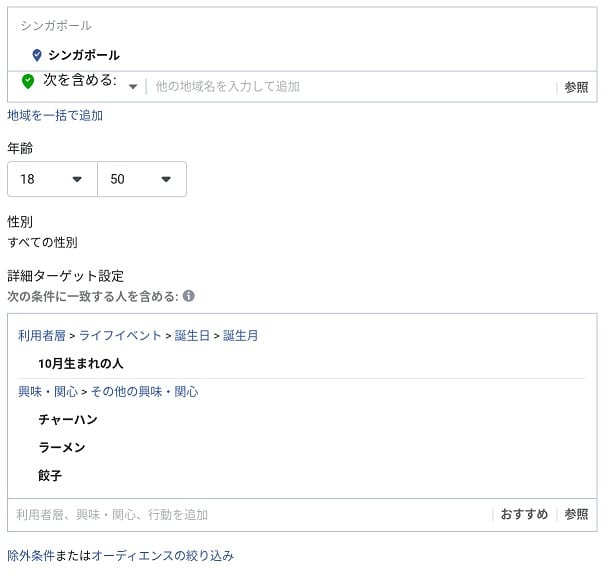Click the その他の興味・関心 breadcrumb link
This screenshot has width=608, height=576.
click(145, 392)
